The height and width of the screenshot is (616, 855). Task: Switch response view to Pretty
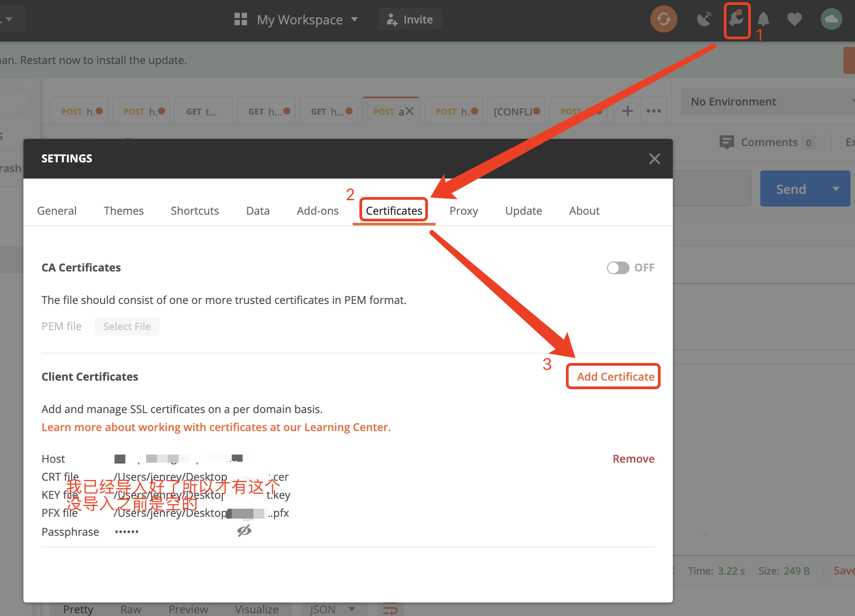click(78, 609)
